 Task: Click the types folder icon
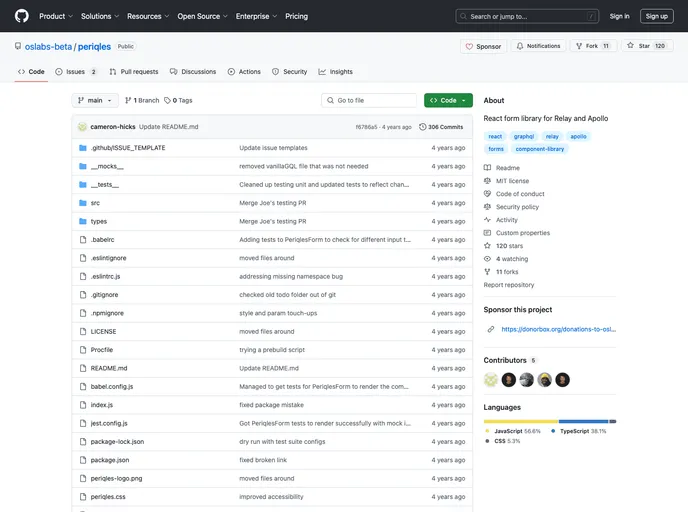pyautogui.click(x=82, y=222)
